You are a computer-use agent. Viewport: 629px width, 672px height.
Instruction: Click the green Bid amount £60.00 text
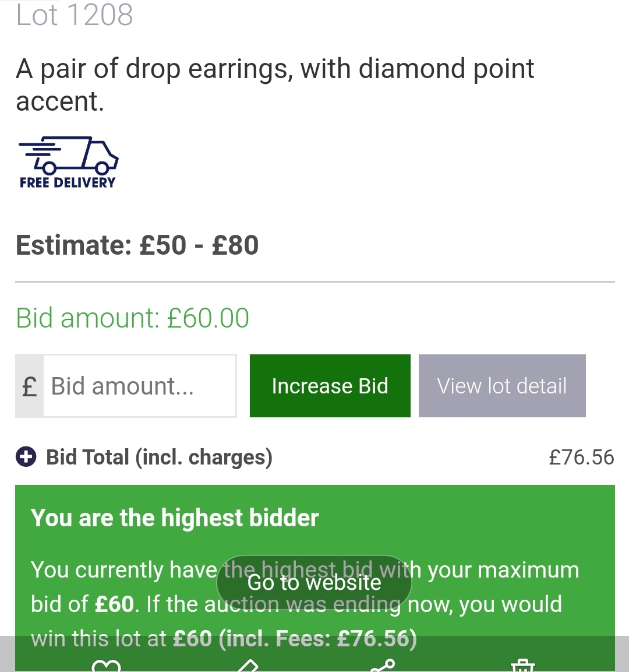[x=133, y=318]
